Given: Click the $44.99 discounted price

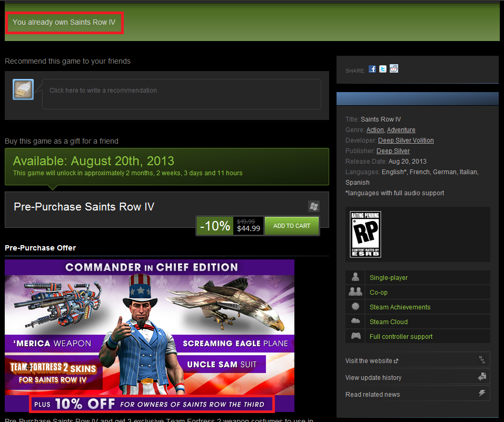Looking at the screenshot, I should click(249, 228).
